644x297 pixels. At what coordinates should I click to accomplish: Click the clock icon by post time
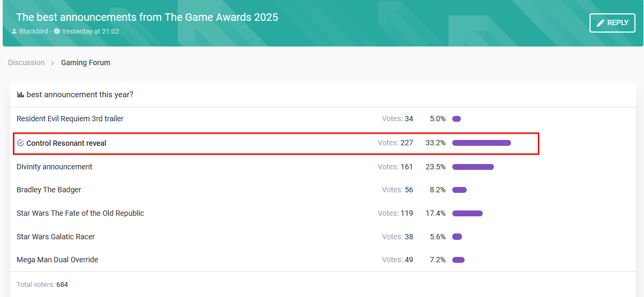click(57, 32)
